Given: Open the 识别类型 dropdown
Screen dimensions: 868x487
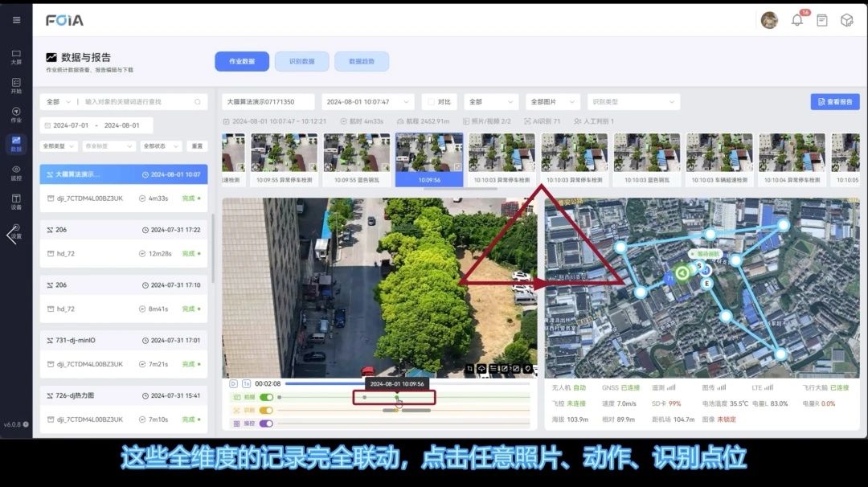Looking at the screenshot, I should click(634, 102).
